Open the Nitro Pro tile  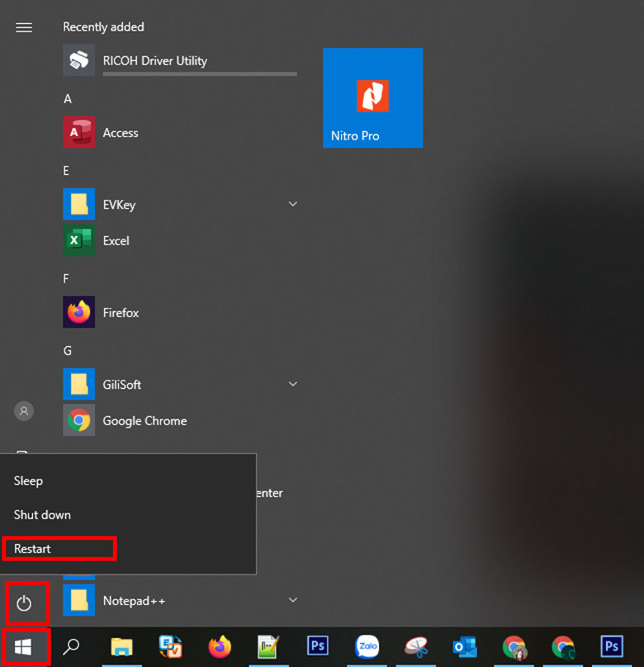(x=372, y=98)
